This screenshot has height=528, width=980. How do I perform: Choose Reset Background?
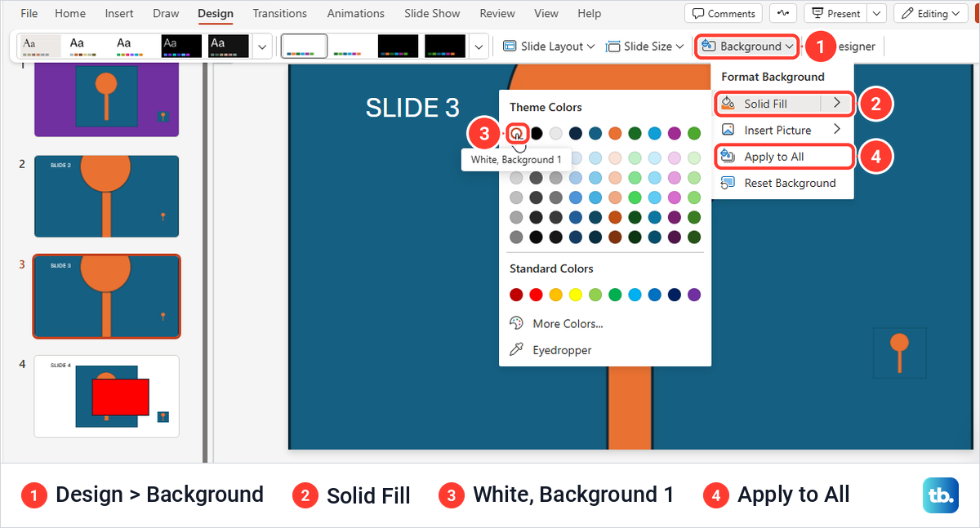pyautogui.click(x=783, y=183)
